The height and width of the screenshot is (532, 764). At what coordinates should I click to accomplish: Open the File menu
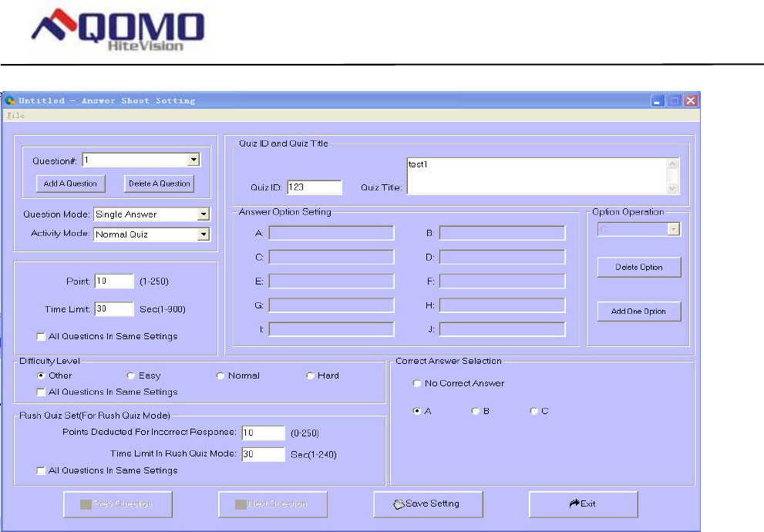[x=15, y=116]
